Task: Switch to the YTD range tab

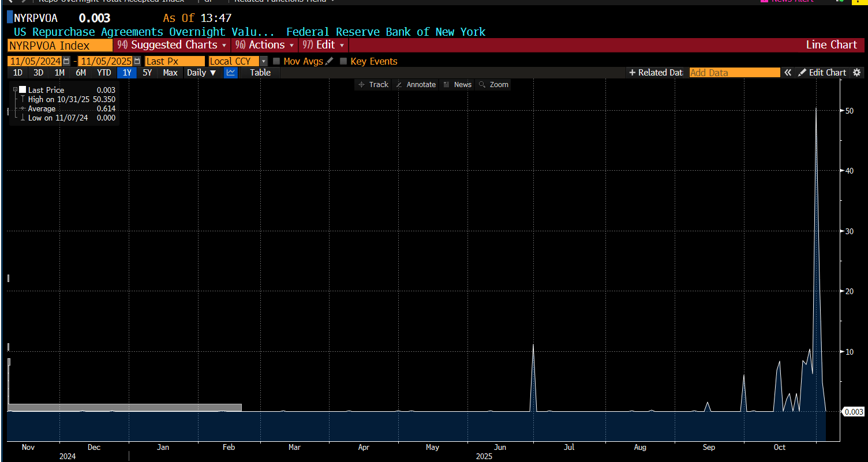Action: click(x=104, y=73)
